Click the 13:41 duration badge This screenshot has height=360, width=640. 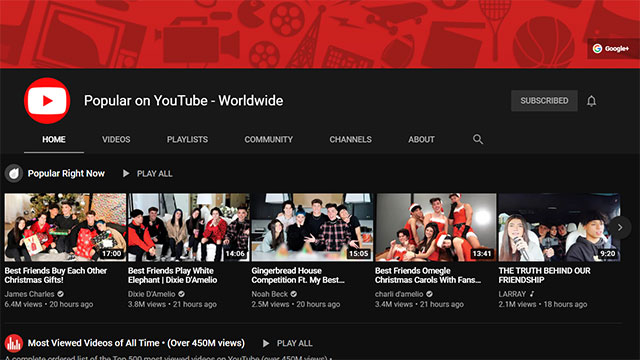coord(482,253)
